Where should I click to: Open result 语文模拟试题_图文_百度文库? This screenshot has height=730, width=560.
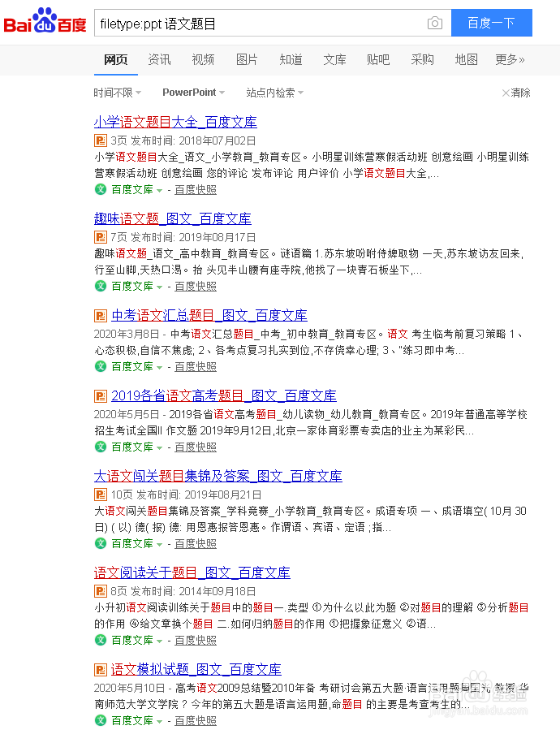tap(196, 669)
